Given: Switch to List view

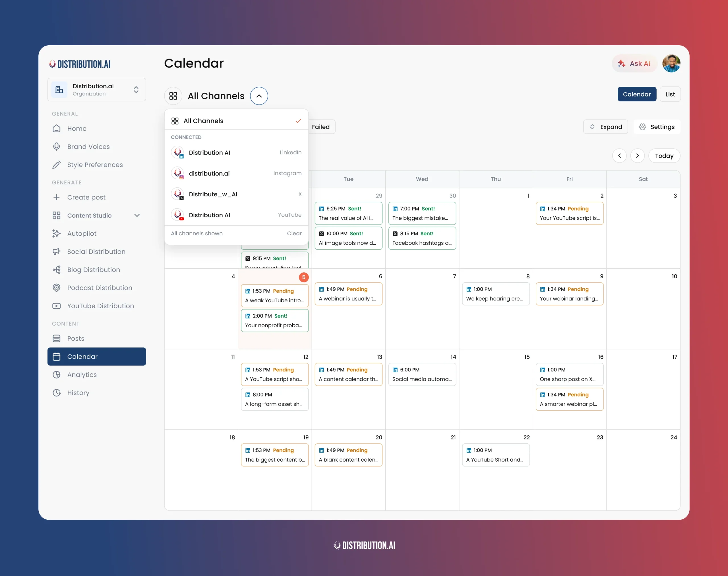Looking at the screenshot, I should [x=670, y=94].
